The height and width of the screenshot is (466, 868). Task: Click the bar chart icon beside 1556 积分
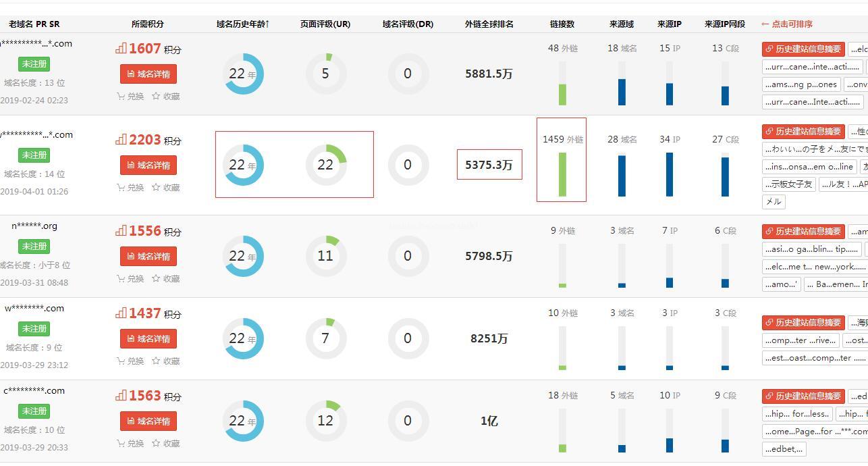(x=121, y=231)
